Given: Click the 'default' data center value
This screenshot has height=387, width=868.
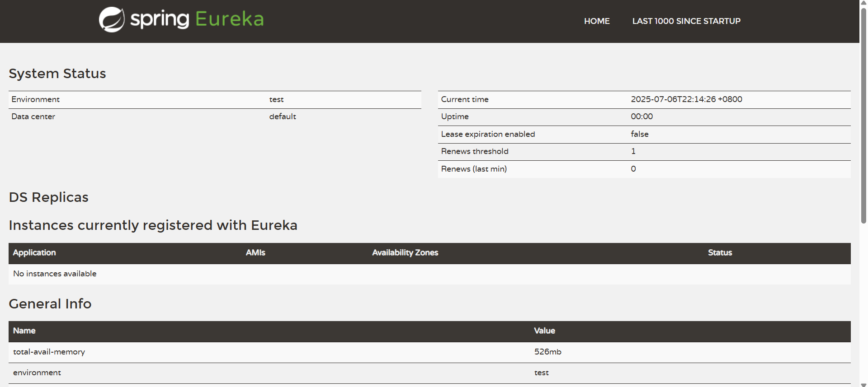Looking at the screenshot, I should [283, 117].
